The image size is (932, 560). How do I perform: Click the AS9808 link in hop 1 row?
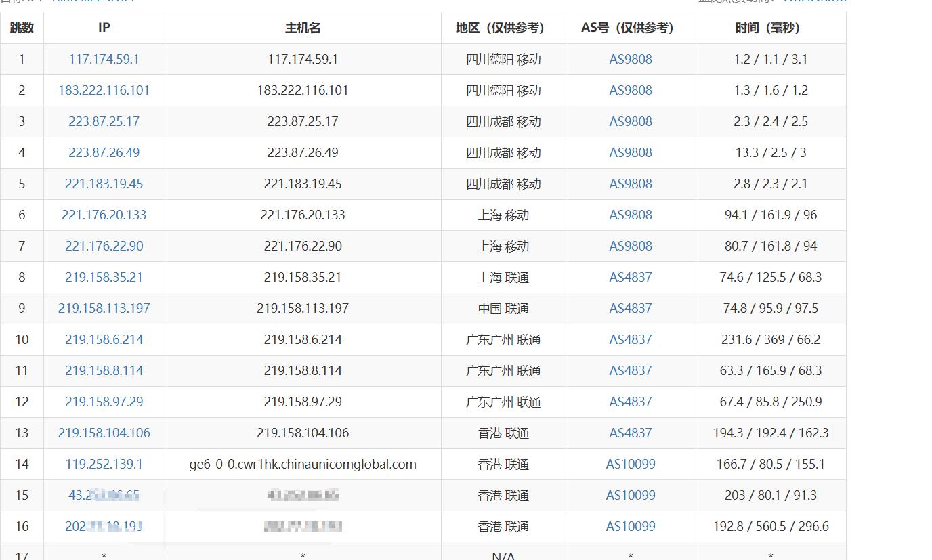pyautogui.click(x=630, y=59)
